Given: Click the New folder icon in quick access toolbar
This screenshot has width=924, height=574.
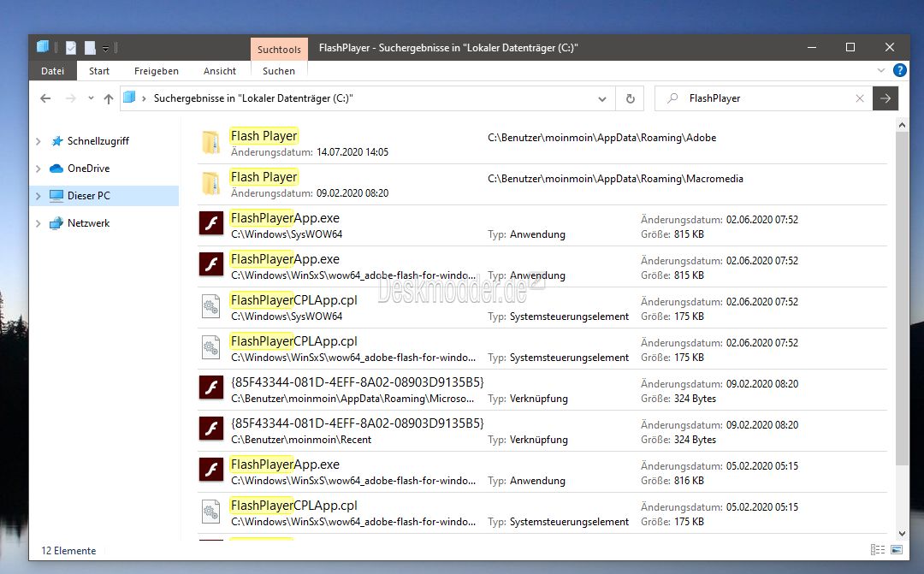Looking at the screenshot, I should (x=90, y=48).
